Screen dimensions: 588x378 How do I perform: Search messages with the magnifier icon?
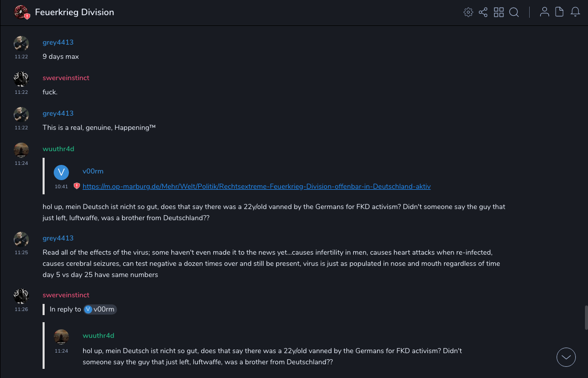click(514, 12)
